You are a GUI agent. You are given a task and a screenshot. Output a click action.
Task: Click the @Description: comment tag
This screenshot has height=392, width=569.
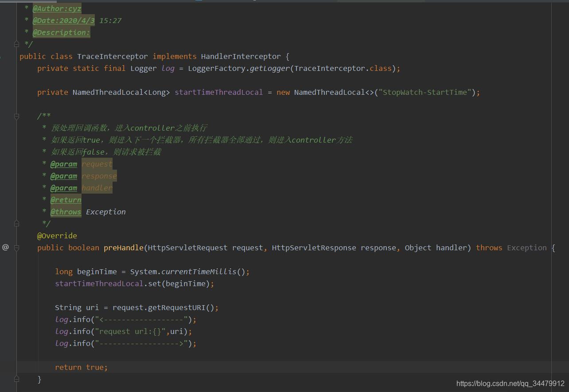pyautogui.click(x=62, y=32)
